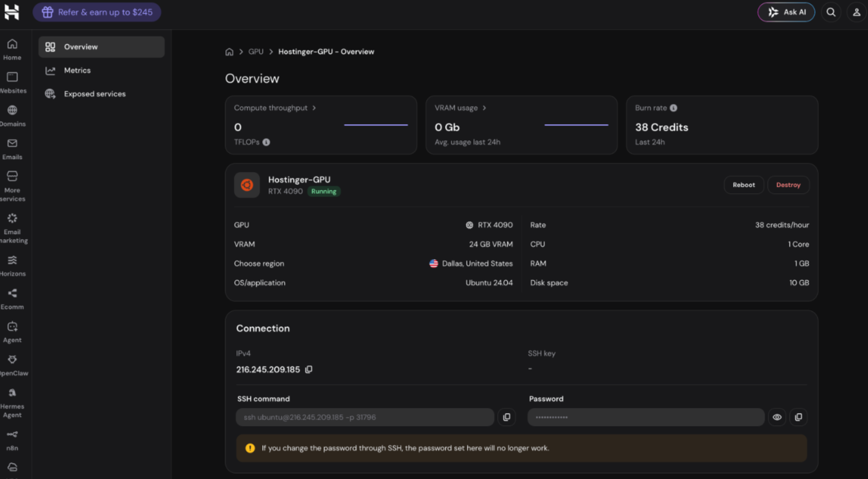868x479 pixels.
Task: Expand VRAM usage details chevron
Action: [x=484, y=108]
